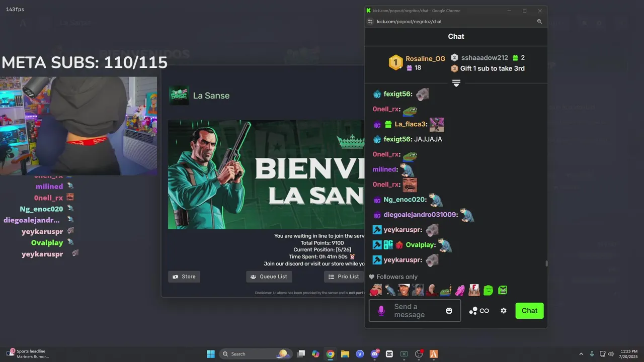
Task: Open the emoji picker smiley icon
Action: point(449,311)
